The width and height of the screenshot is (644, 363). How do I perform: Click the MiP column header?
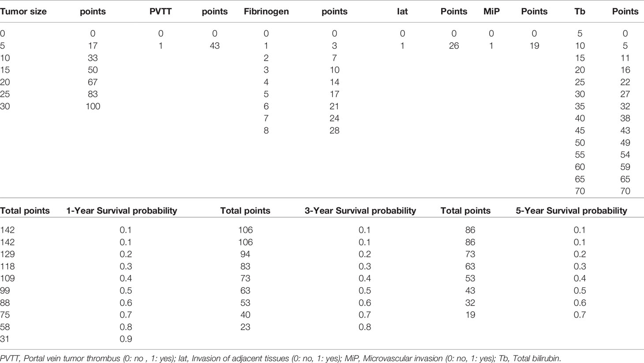(x=491, y=12)
